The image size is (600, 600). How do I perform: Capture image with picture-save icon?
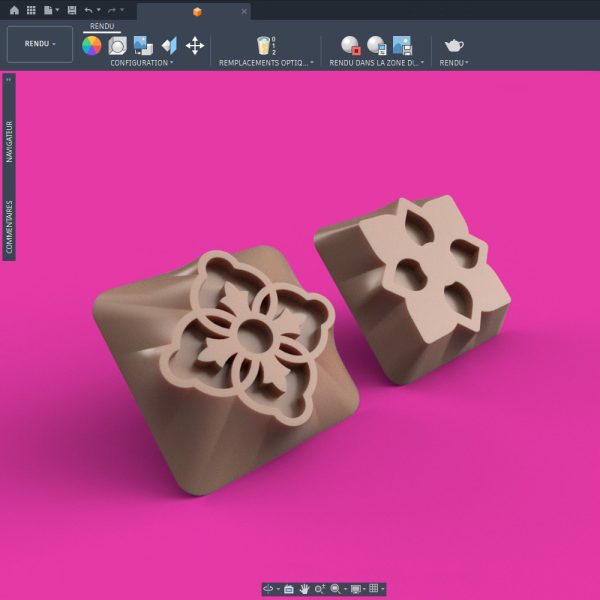pyautogui.click(x=402, y=46)
